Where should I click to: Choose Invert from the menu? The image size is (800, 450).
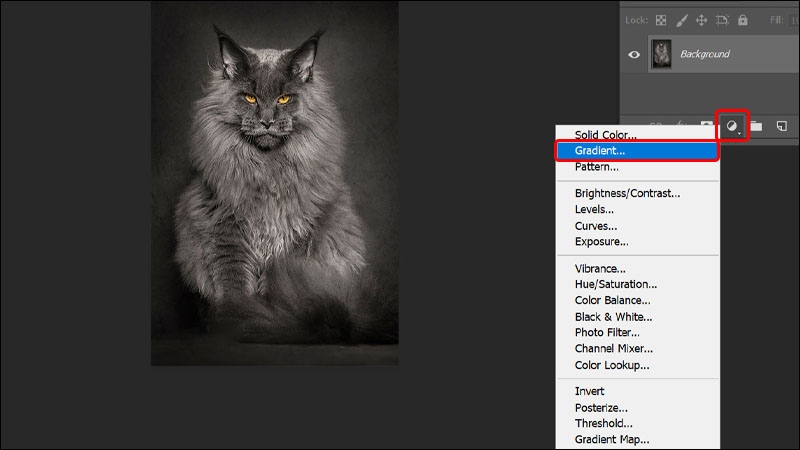coord(637,391)
